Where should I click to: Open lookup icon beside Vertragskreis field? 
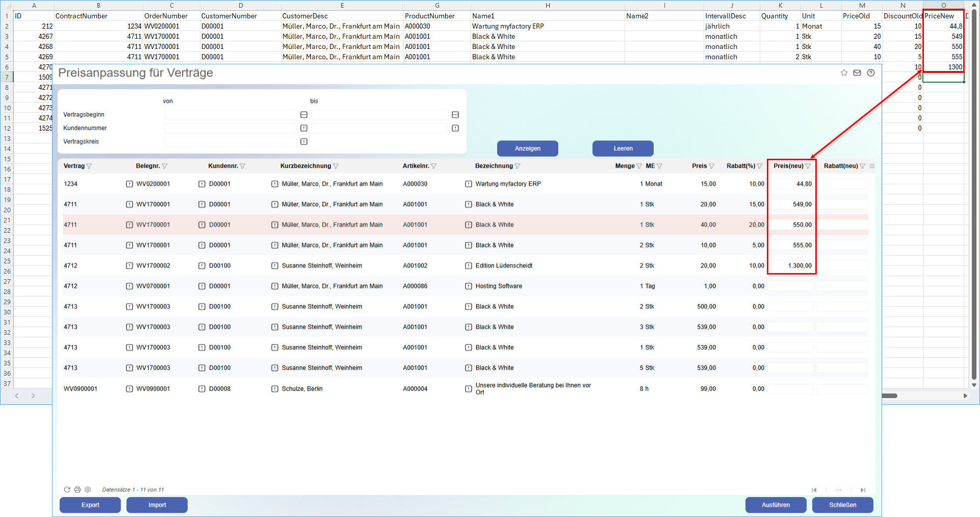(304, 142)
